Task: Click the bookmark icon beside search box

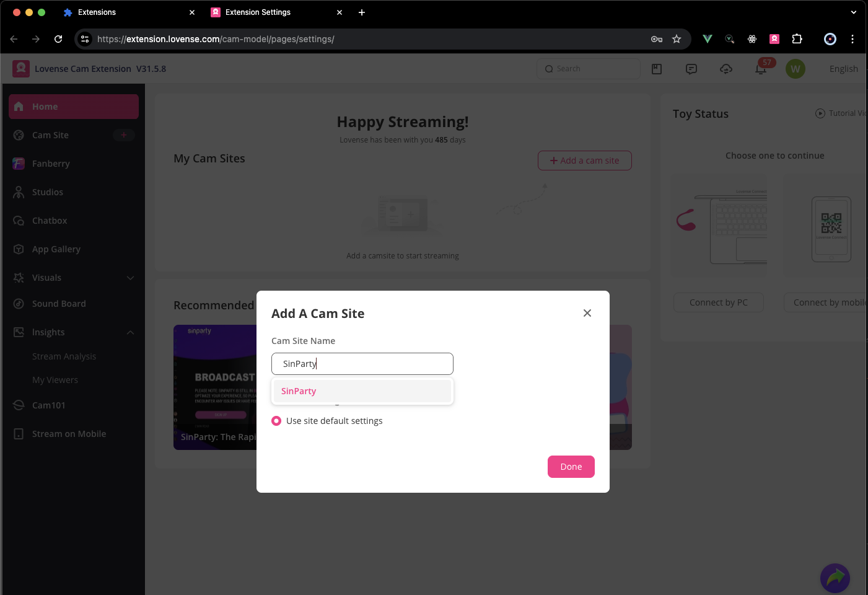Action: [657, 69]
